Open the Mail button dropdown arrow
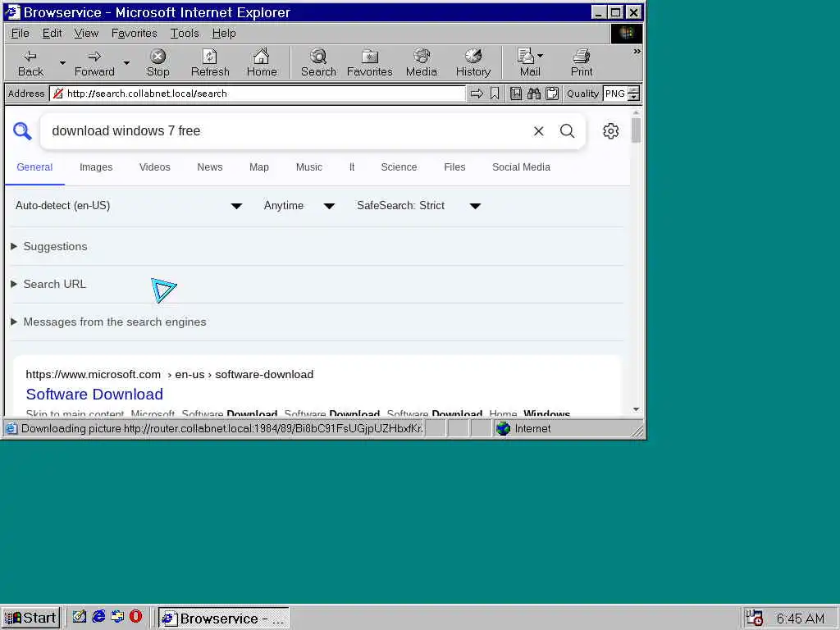The width and height of the screenshot is (840, 630). (540, 55)
